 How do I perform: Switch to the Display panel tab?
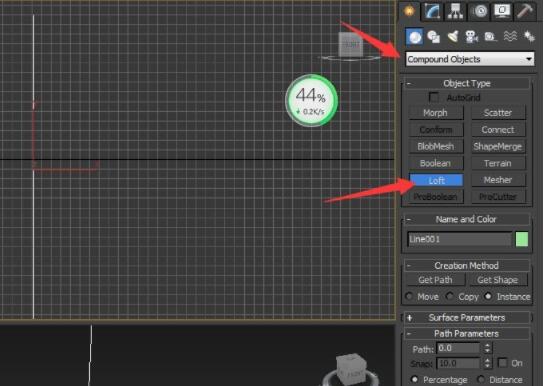click(x=502, y=11)
